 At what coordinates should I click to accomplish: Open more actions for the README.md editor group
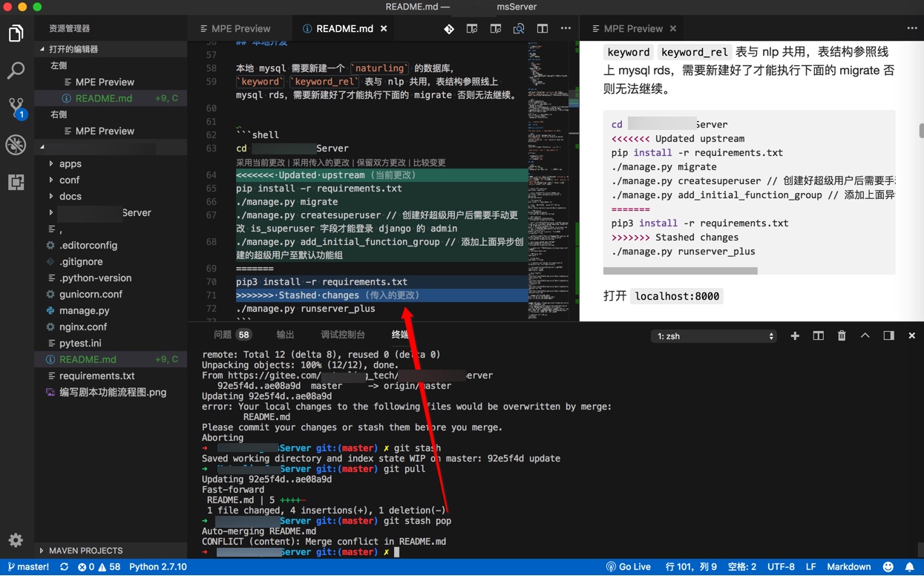pyautogui.click(x=566, y=29)
